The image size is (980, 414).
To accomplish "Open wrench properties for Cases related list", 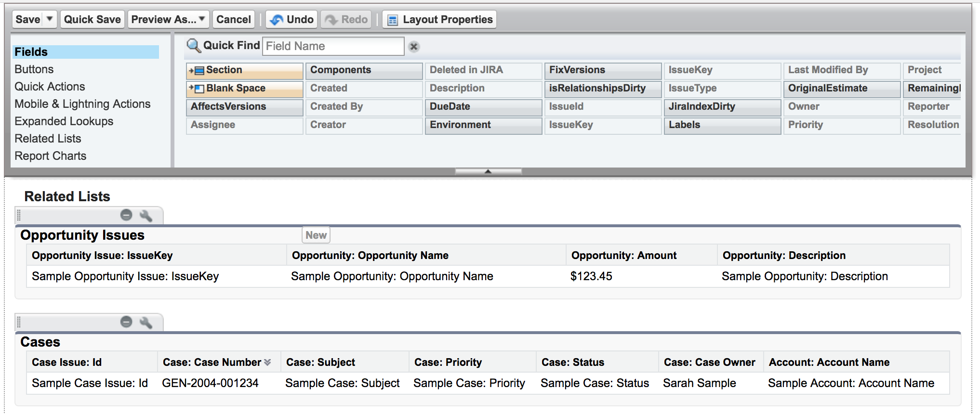I will (146, 323).
